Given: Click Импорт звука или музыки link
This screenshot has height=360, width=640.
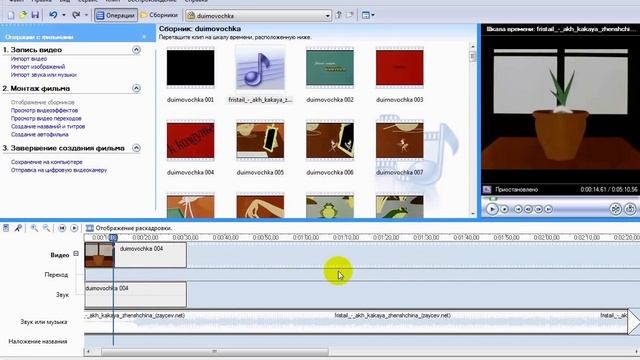Looking at the screenshot, I should 44,75.
